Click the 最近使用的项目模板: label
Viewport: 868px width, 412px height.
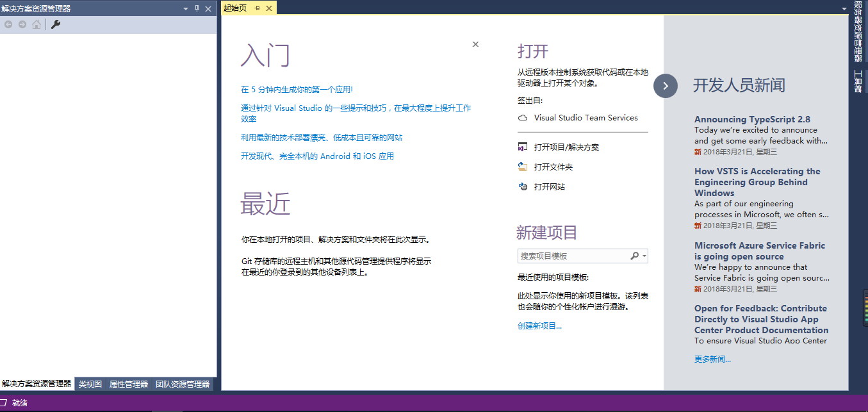pos(553,277)
